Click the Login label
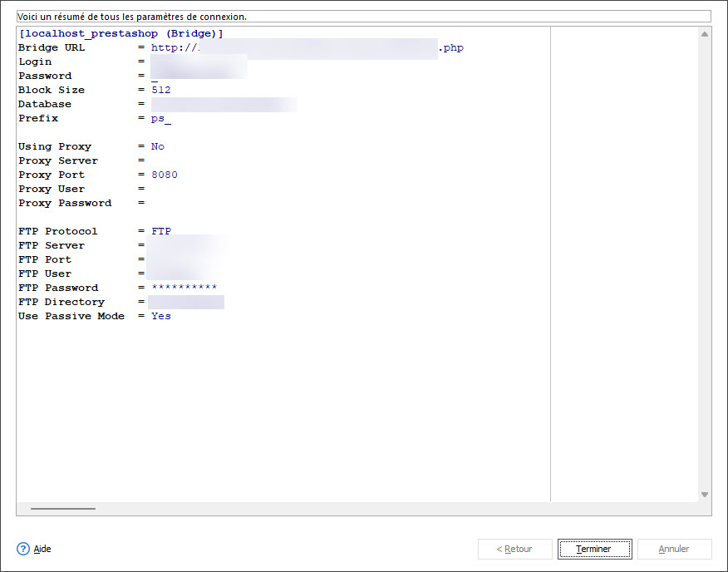Viewport: 728px width, 572px height. click(x=35, y=62)
